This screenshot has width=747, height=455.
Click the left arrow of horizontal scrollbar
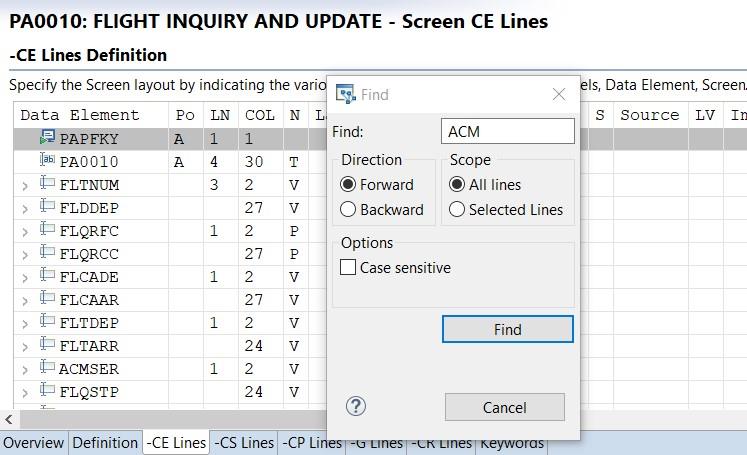pyautogui.click(x=8, y=420)
